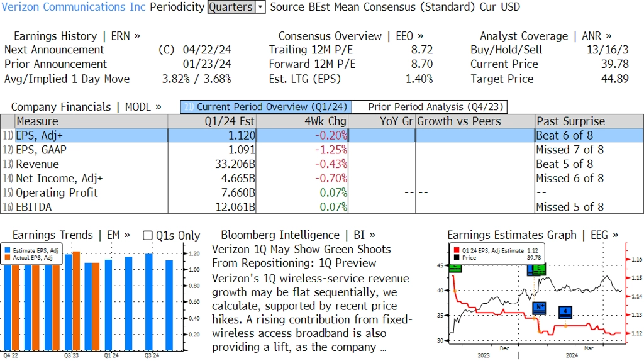Viewport: 644px width, 361px height.
Task: Click the Verizon Communications Inc link
Action: (x=74, y=7)
